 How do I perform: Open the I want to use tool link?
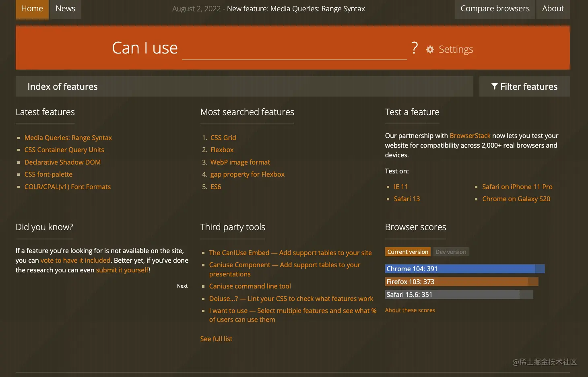pos(293,315)
